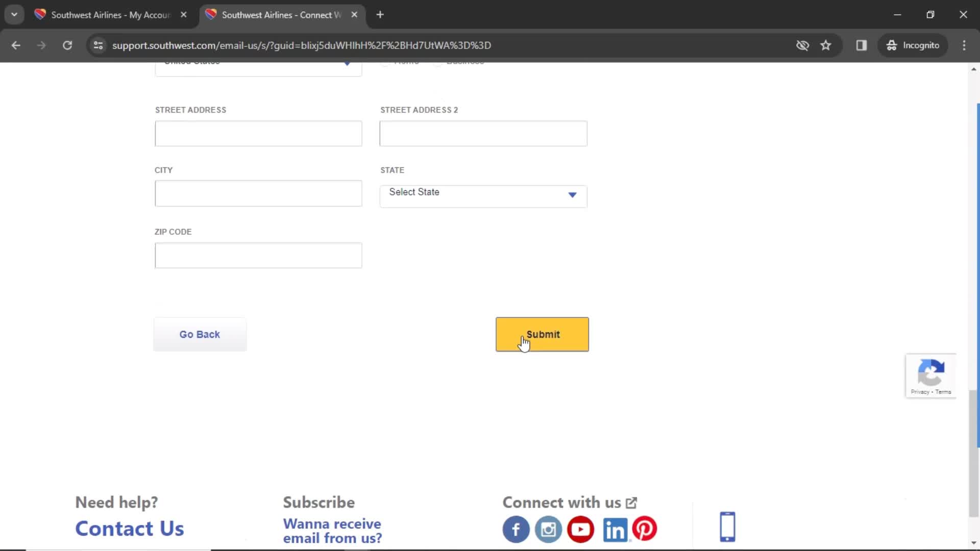Click the Street Address input field
This screenshot has height=551, width=980.
click(x=258, y=133)
